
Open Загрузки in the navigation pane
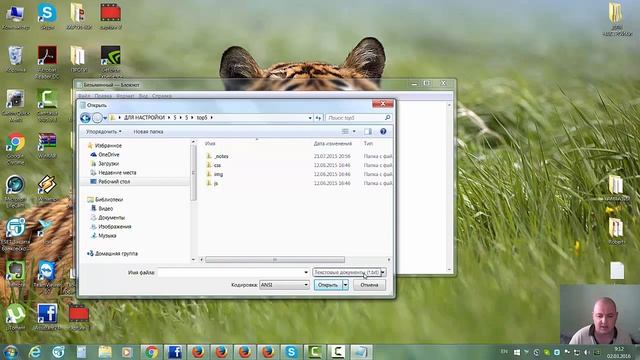108,164
